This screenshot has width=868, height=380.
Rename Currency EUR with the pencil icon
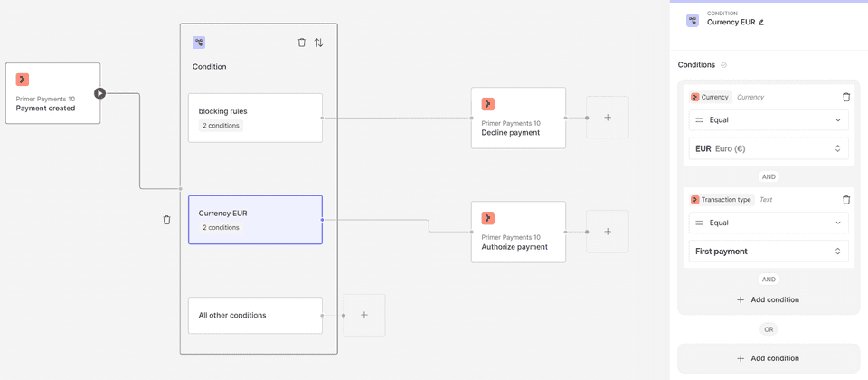coord(761,22)
